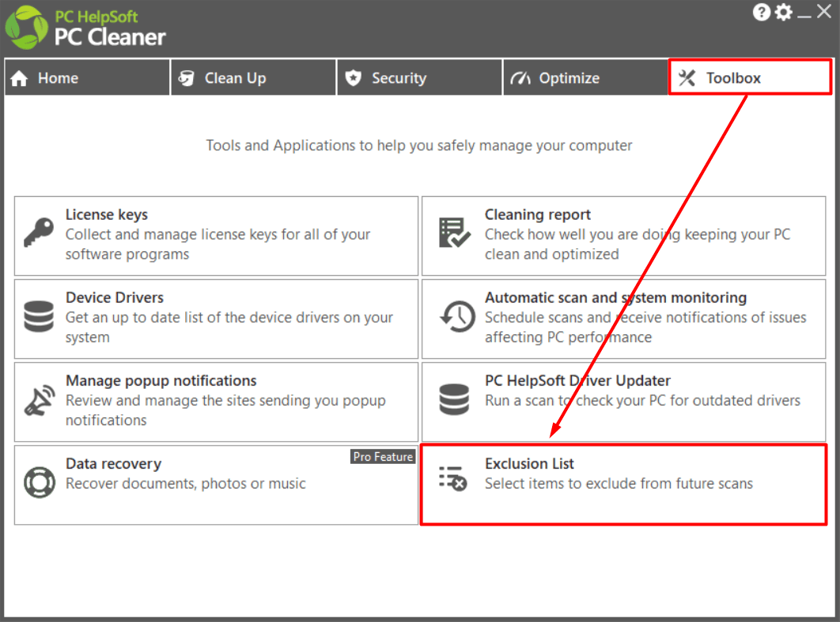Click the Automatic scan clock icon
The width and height of the screenshot is (840, 622).
point(456,318)
